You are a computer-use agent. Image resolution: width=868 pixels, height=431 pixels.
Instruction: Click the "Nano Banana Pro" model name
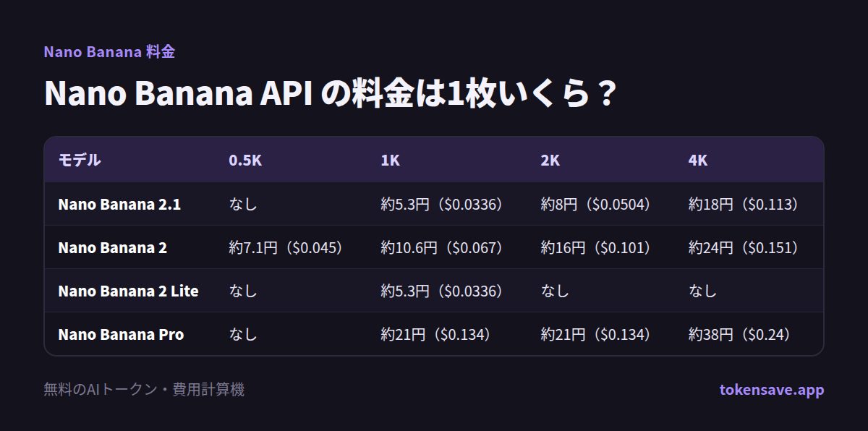pos(121,335)
